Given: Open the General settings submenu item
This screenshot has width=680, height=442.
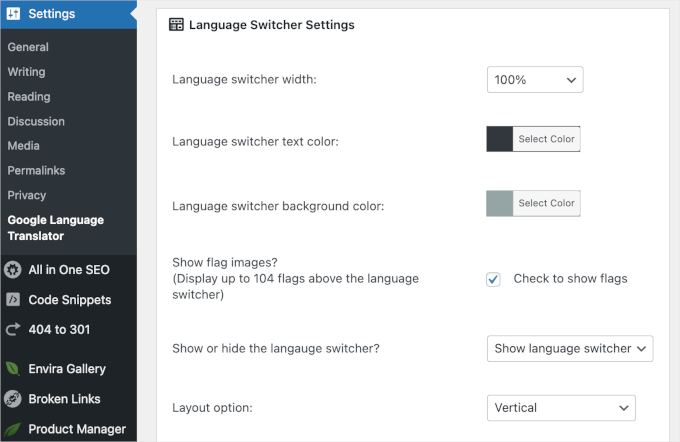Looking at the screenshot, I should pos(28,47).
